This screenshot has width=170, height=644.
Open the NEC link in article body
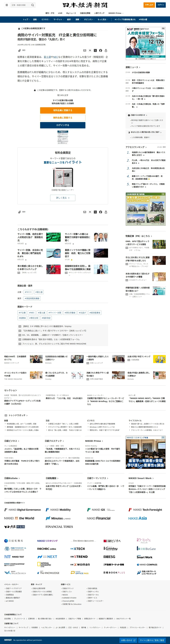click(56, 57)
